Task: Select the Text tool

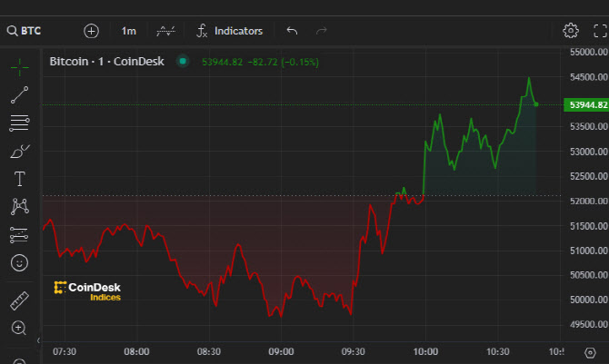Action: tap(19, 179)
